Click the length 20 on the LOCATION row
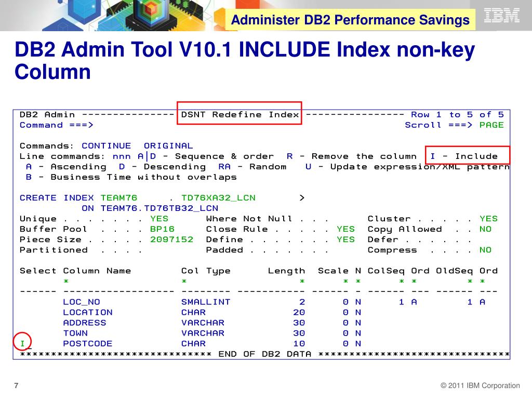532x399 pixels. pyautogui.click(x=299, y=312)
